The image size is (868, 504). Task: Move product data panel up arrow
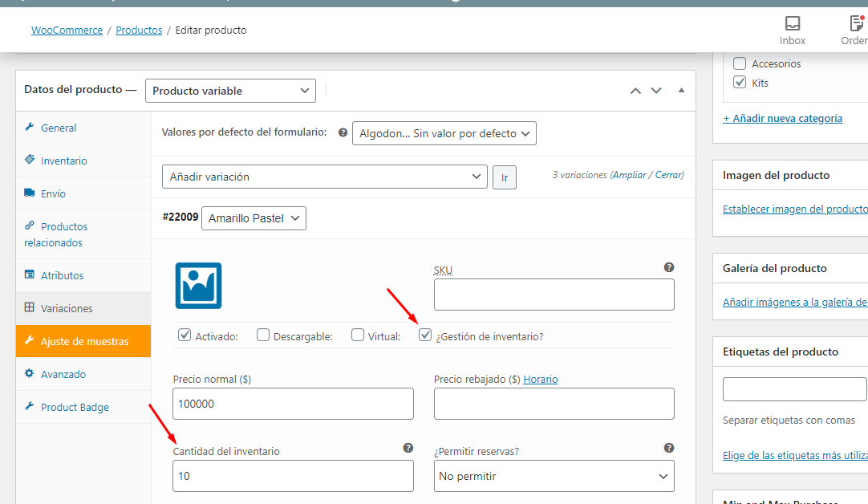tap(635, 91)
